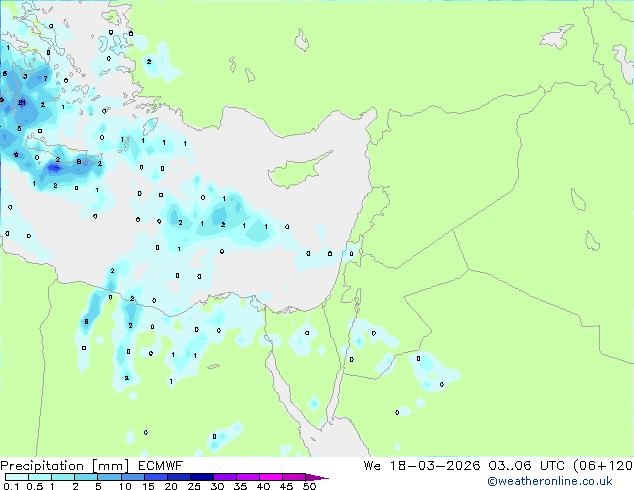
Task: Click the above-50 arrow tip of legend
Action: click(317, 477)
